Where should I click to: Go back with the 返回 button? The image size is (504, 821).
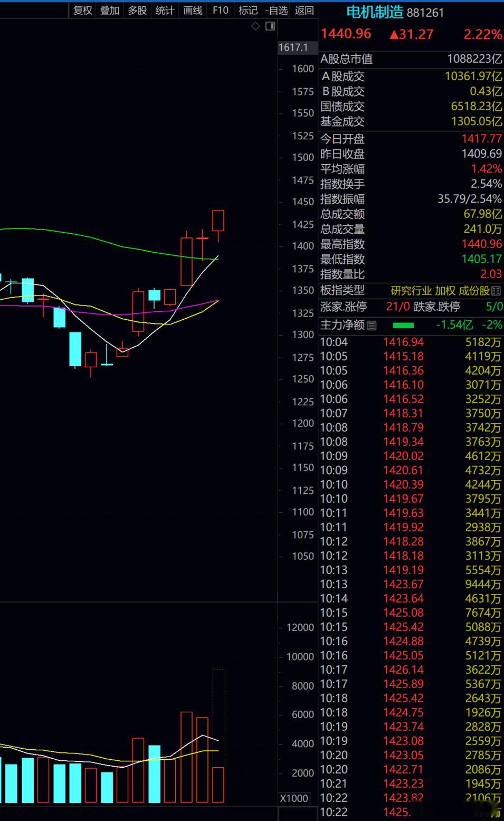304,10
